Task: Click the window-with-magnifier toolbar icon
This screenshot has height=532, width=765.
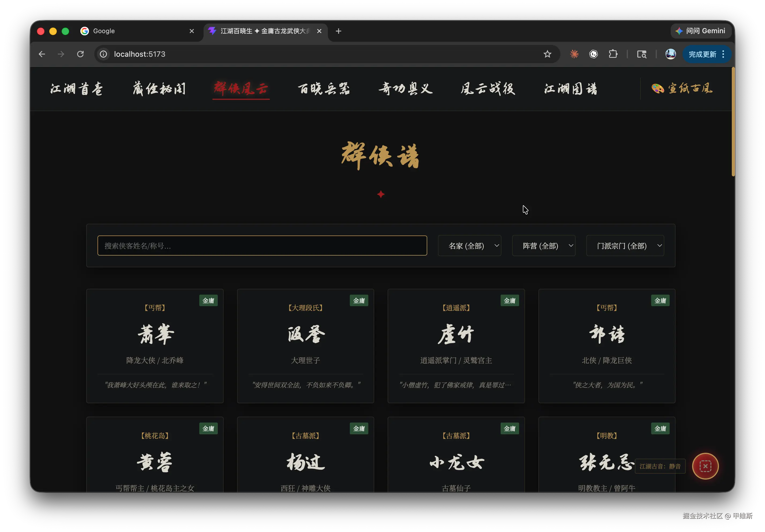Action: 642,54
